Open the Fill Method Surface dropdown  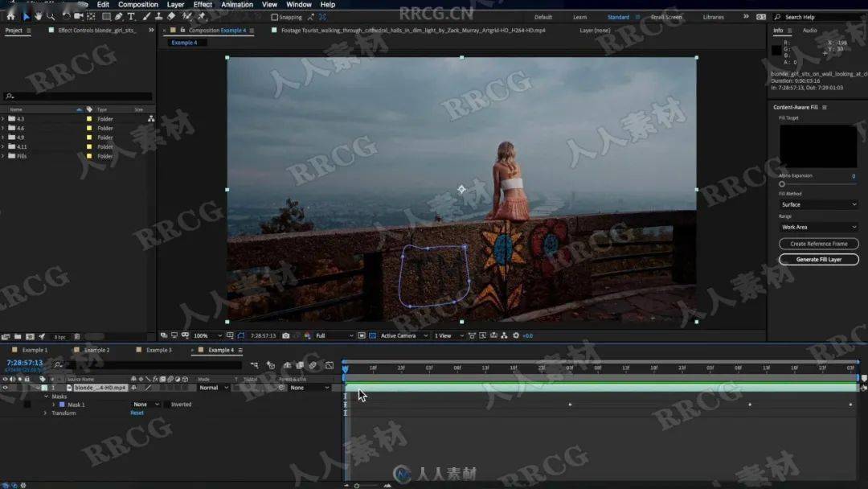coord(818,204)
